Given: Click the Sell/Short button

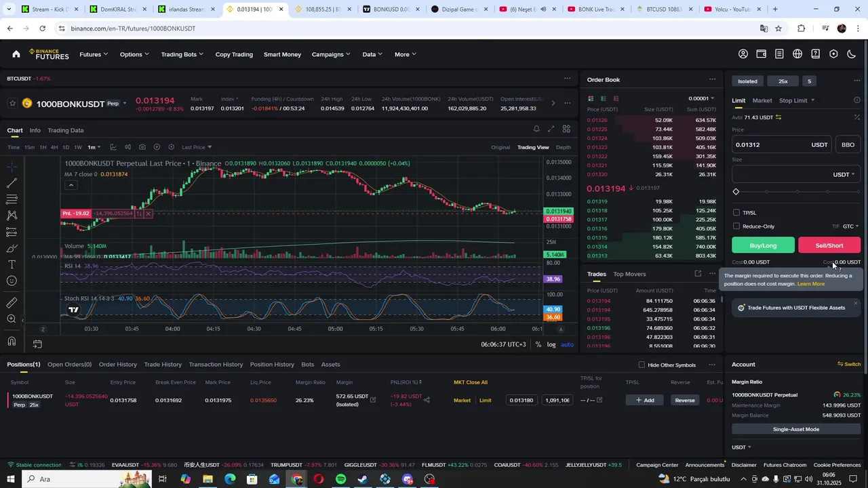Looking at the screenshot, I should 829,245.
